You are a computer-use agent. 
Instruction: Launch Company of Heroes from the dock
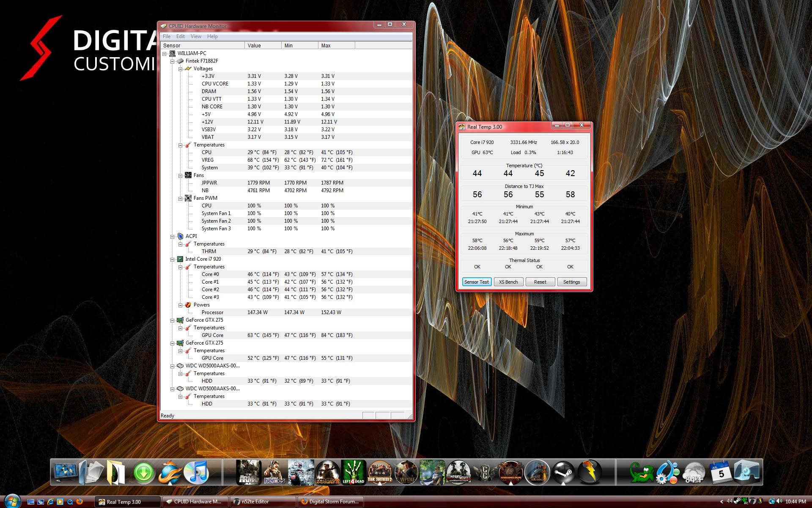tap(458, 472)
